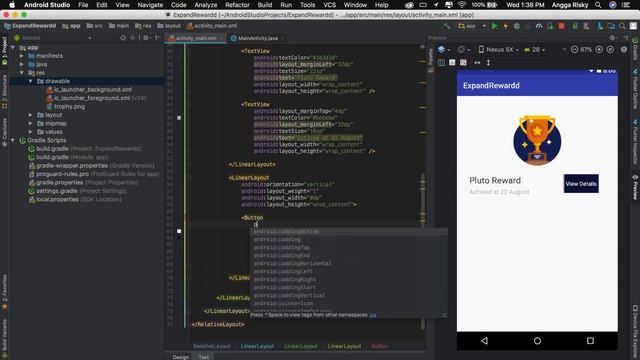Switch to MainActivity.java editor tab
This screenshot has height=360, width=640.
click(x=258, y=38)
